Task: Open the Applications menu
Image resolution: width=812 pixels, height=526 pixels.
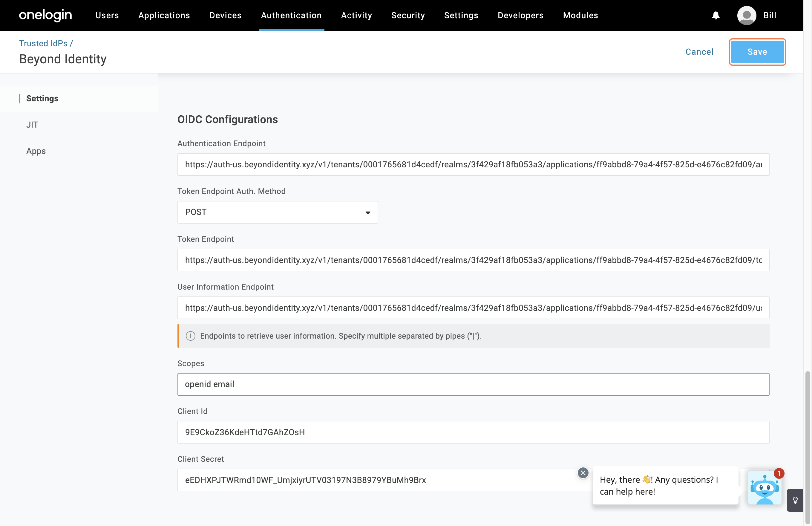Action: tap(164, 15)
